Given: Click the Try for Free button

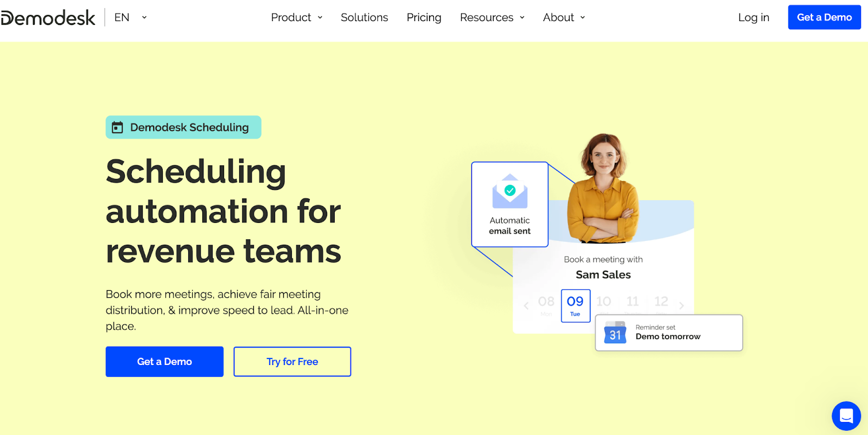Looking at the screenshot, I should click(x=292, y=362).
